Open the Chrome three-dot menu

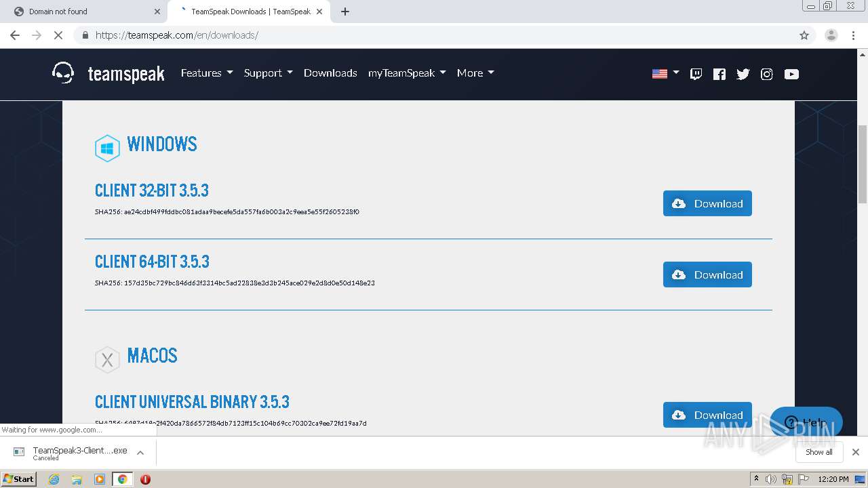pos(854,35)
